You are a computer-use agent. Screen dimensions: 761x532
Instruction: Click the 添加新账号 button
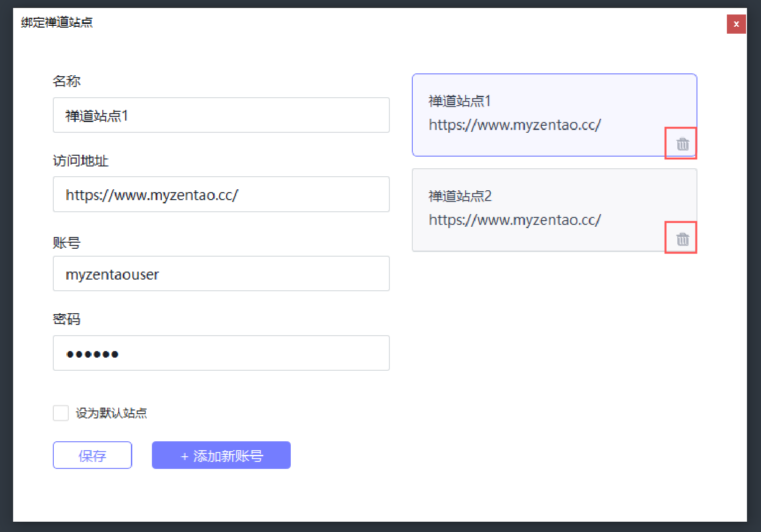(221, 455)
